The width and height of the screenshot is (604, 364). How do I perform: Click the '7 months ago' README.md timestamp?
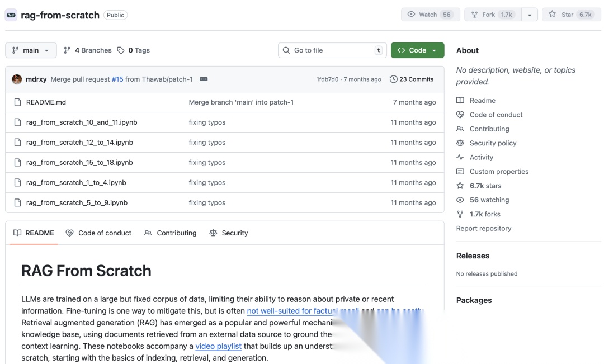pos(414,102)
